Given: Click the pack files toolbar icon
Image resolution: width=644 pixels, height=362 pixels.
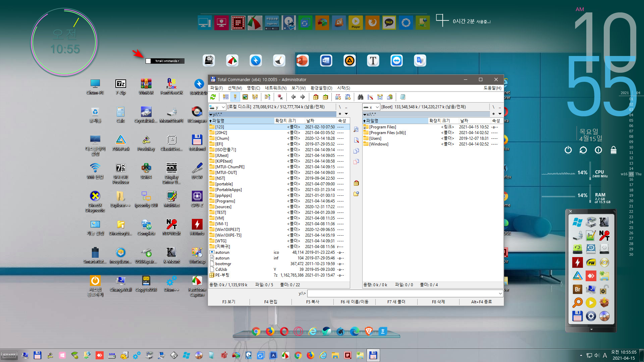Looking at the screenshot, I should pos(316,97).
